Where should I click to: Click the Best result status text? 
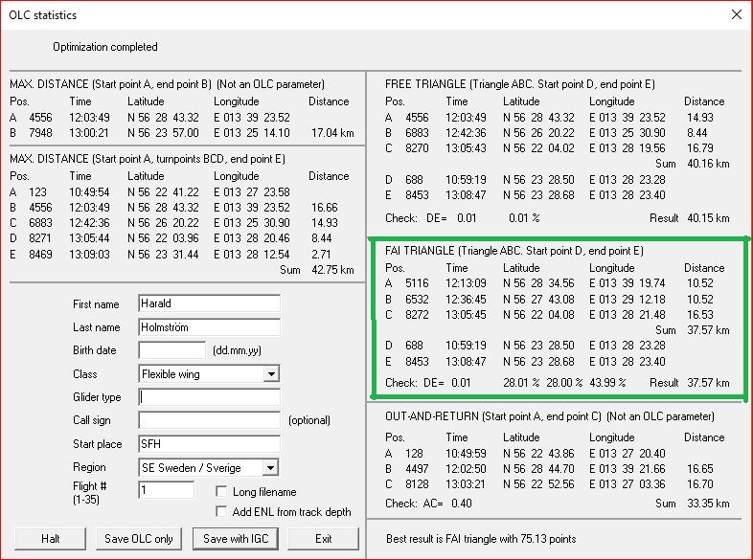pos(481,539)
